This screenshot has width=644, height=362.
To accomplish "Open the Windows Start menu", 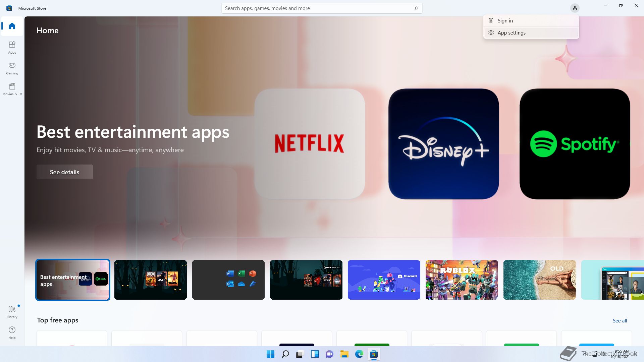I will pos(270,354).
